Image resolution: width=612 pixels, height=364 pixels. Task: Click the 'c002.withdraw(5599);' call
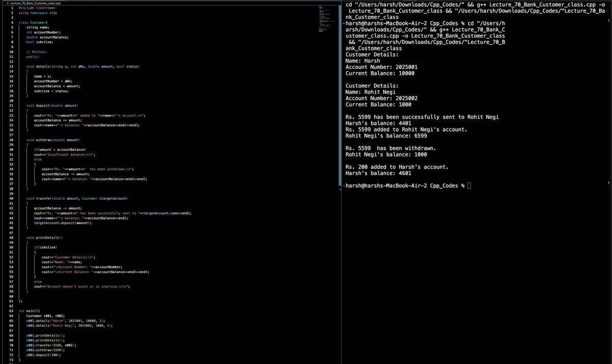coord(46,350)
